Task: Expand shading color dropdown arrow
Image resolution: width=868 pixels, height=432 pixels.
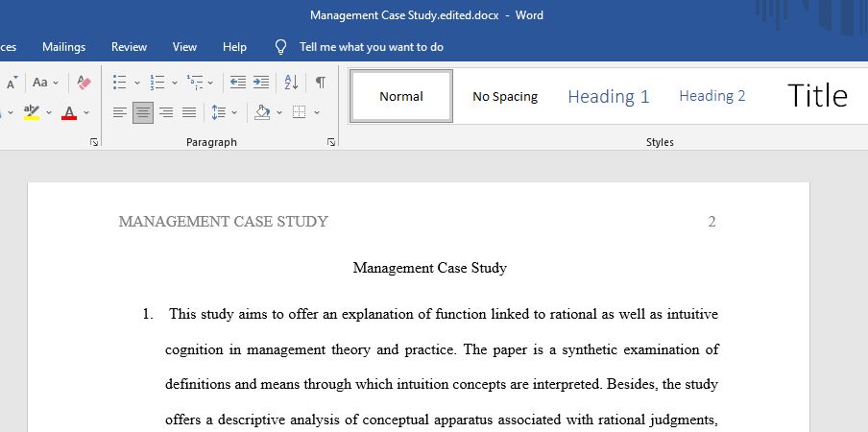Action: (x=279, y=113)
